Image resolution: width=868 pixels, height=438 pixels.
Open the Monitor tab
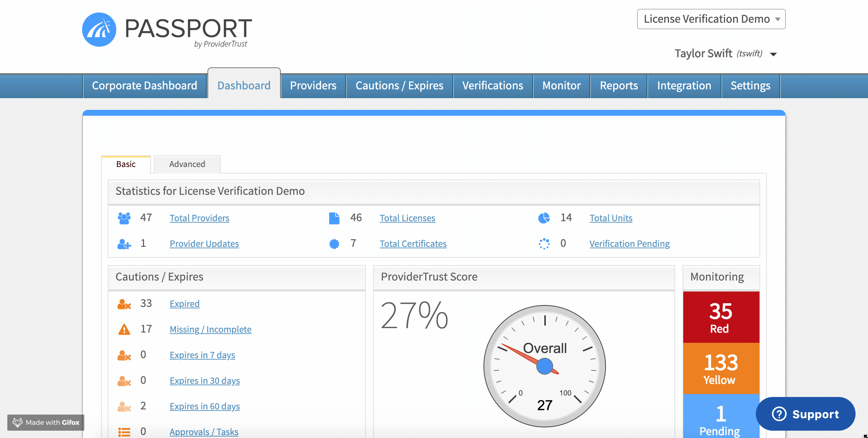coord(562,86)
